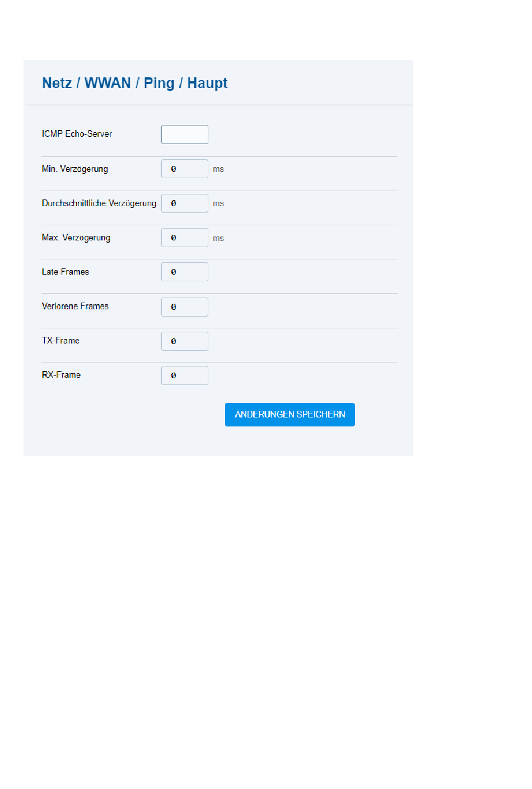
Task: Click the RX-Frame label
Action: pyautogui.click(x=61, y=375)
